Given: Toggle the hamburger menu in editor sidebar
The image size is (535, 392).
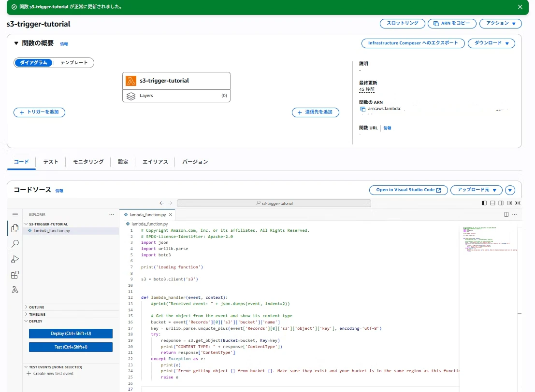Looking at the screenshot, I should [15, 215].
